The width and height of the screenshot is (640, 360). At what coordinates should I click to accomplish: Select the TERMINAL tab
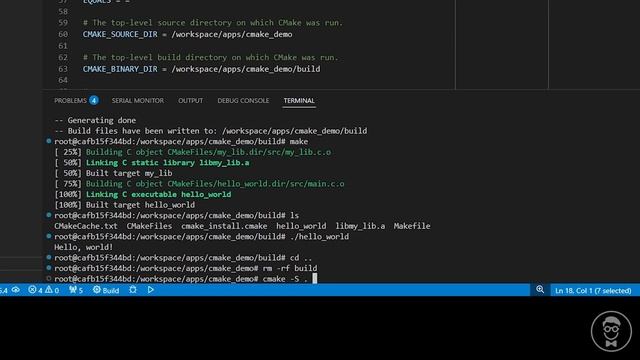coord(299,100)
